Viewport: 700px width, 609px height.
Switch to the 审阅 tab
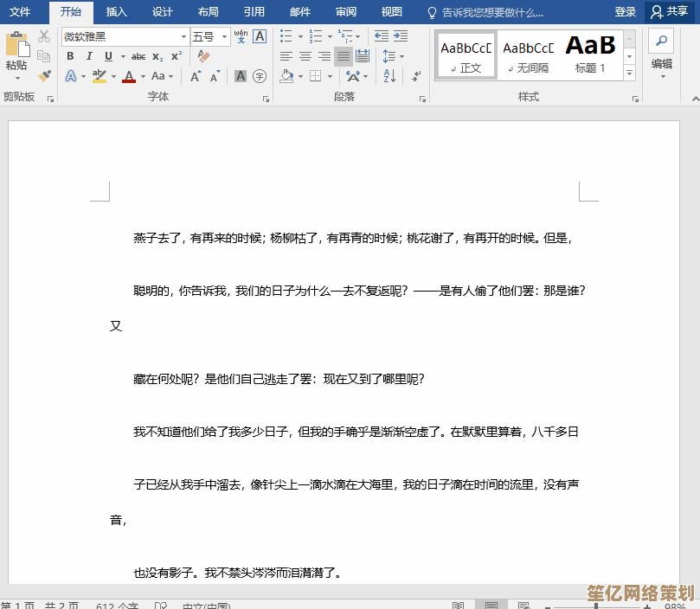[346, 12]
